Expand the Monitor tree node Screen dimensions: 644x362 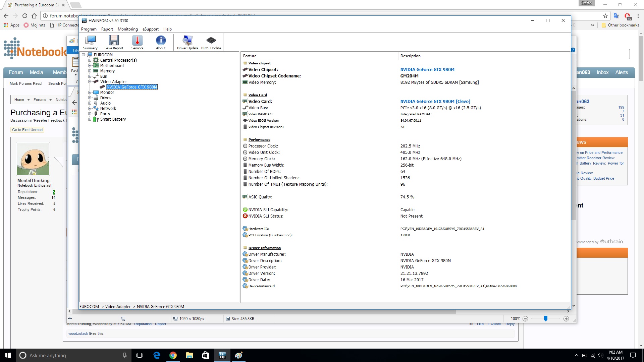(x=90, y=93)
